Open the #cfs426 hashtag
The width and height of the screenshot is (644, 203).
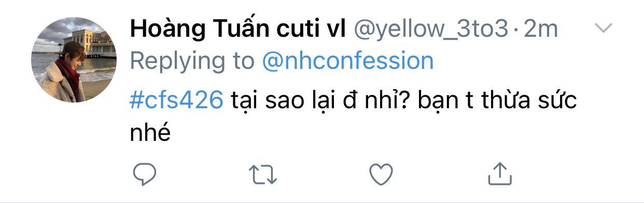(176, 100)
